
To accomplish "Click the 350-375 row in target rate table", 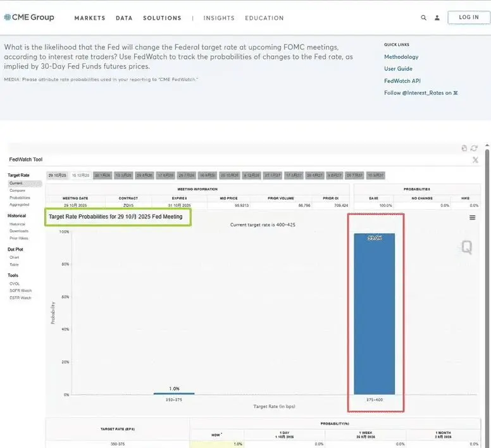I will [x=263, y=444].
